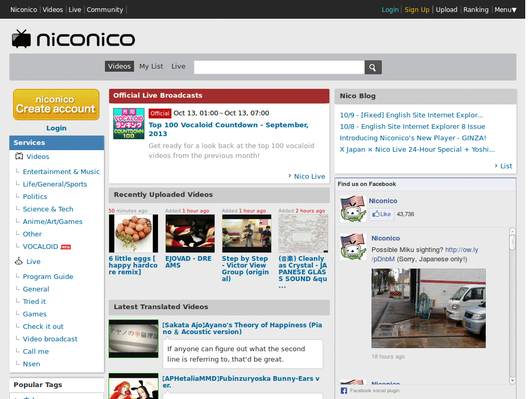Click the Nico Live arrow link
This screenshot has width=532, height=399.
pyautogui.click(x=307, y=176)
